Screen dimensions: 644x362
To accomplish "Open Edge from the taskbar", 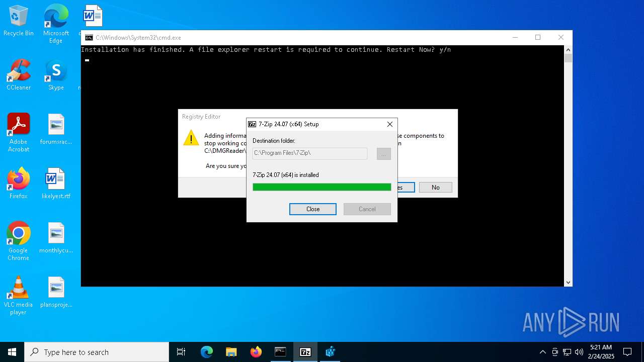I will click(207, 352).
